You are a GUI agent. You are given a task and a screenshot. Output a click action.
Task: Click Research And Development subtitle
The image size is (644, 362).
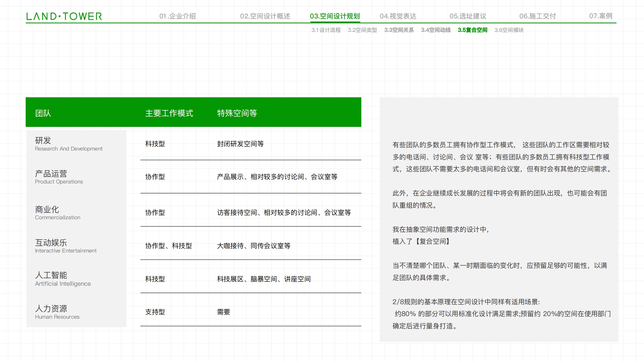(69, 149)
